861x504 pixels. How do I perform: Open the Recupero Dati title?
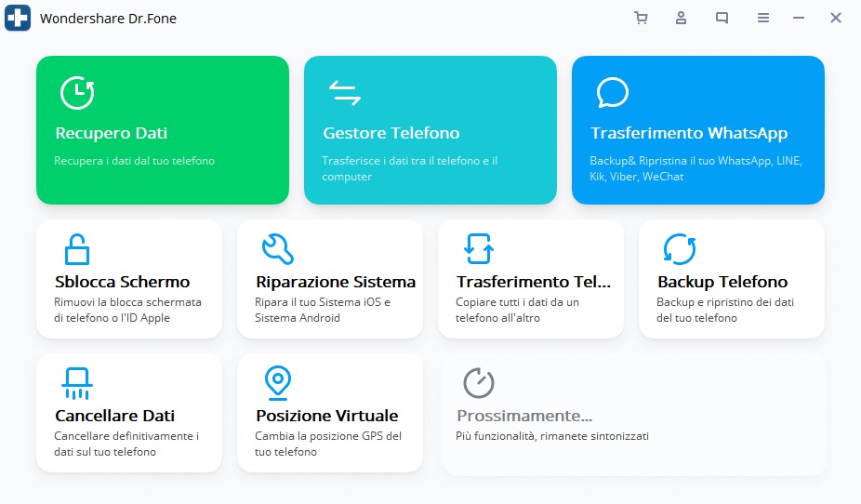tap(112, 133)
